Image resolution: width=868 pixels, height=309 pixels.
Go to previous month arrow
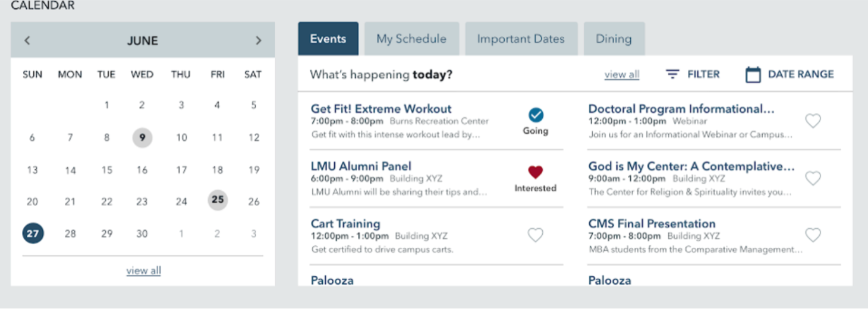pos(27,40)
